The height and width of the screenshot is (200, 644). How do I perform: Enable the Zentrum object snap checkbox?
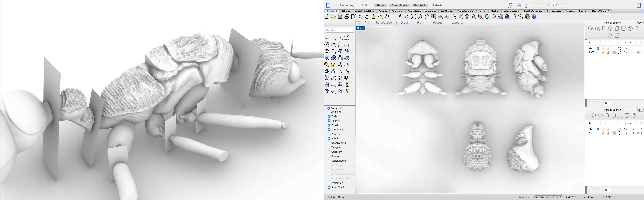pos(329,134)
